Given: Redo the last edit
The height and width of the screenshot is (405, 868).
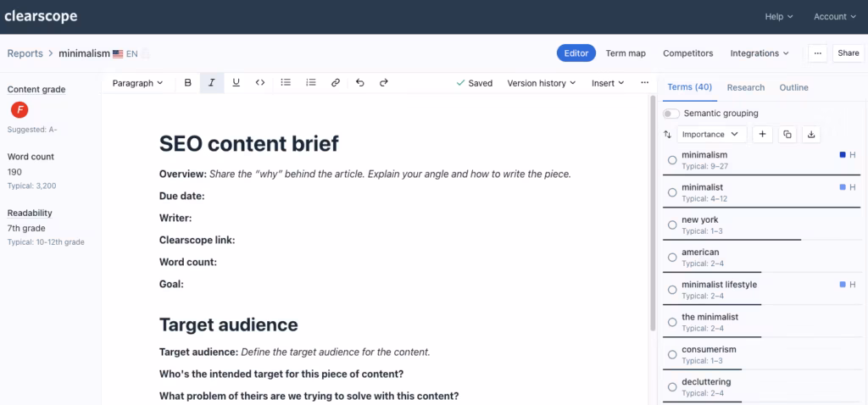Looking at the screenshot, I should [x=384, y=83].
